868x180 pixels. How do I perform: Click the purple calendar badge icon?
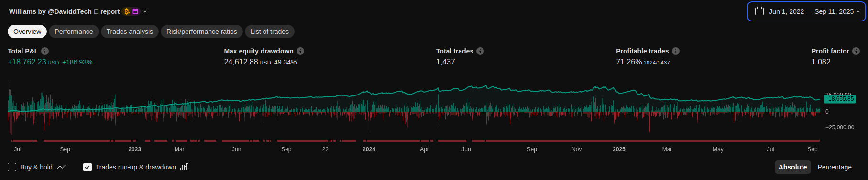point(135,11)
